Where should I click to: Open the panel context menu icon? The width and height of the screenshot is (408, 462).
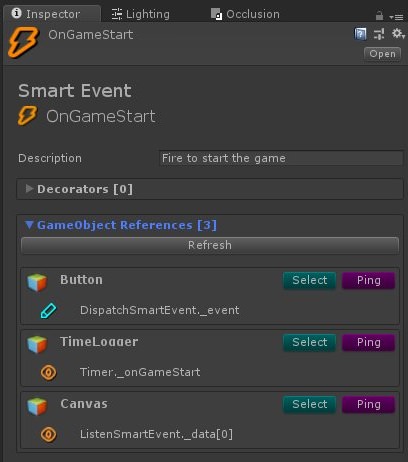pos(396,17)
